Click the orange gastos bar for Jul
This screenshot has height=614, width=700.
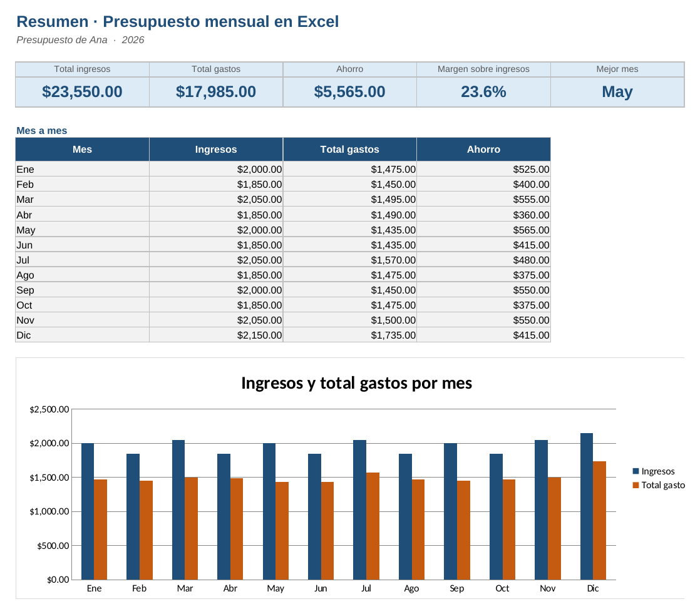pyautogui.click(x=373, y=526)
